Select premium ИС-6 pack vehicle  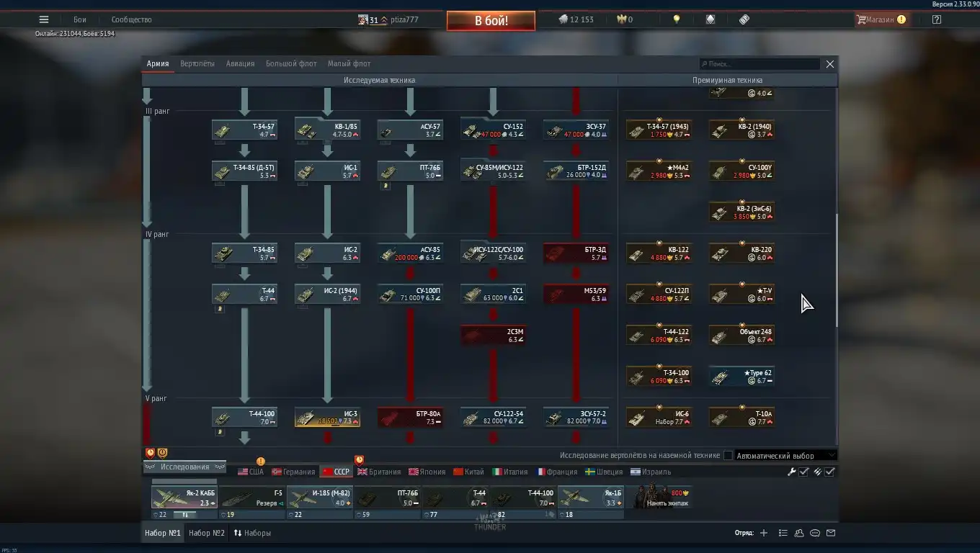click(659, 418)
